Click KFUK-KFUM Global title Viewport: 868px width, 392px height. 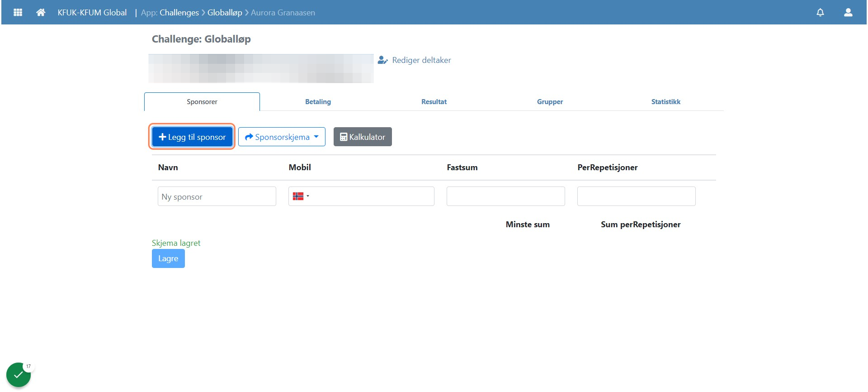(x=92, y=13)
